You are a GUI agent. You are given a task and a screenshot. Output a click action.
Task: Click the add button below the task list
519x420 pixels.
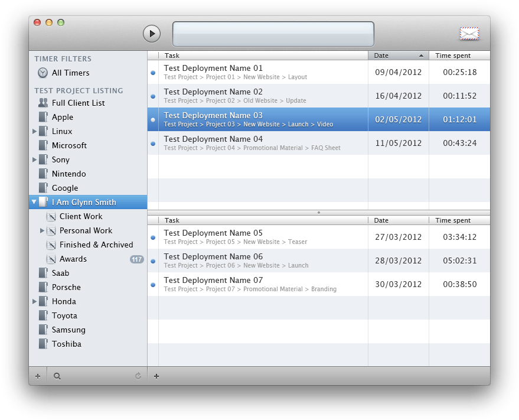[156, 376]
